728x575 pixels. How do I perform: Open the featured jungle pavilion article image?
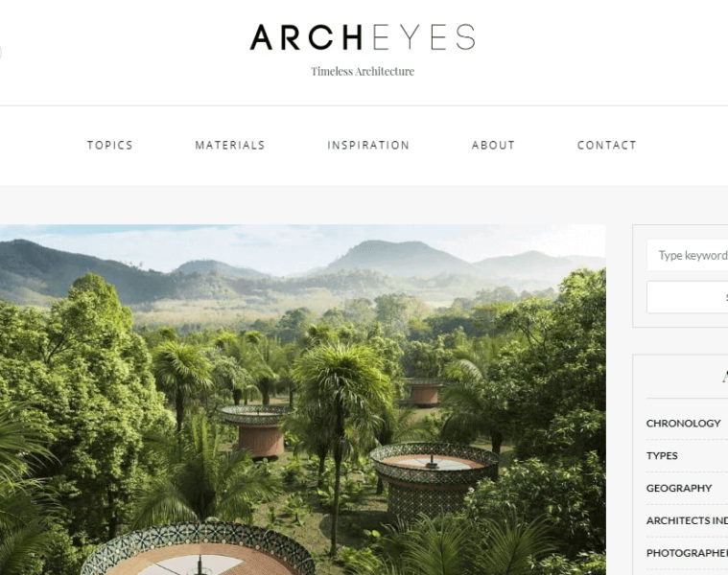[x=303, y=400]
